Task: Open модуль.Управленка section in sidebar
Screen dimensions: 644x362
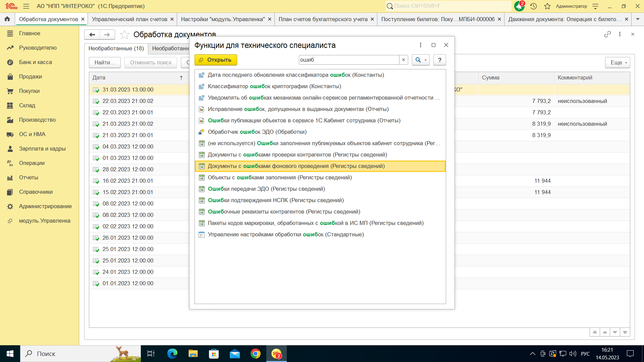Action: (x=45, y=221)
